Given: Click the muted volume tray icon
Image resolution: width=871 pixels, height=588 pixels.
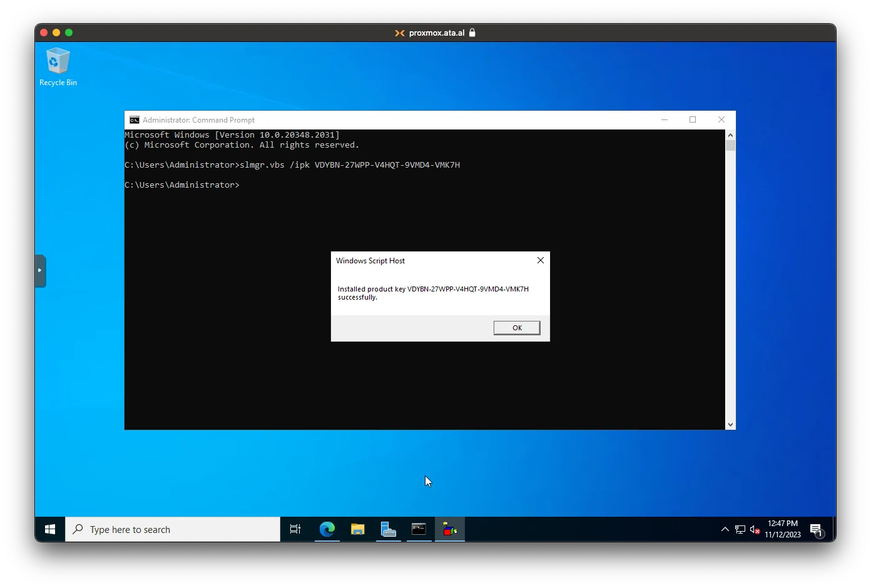Looking at the screenshot, I should coord(755,530).
